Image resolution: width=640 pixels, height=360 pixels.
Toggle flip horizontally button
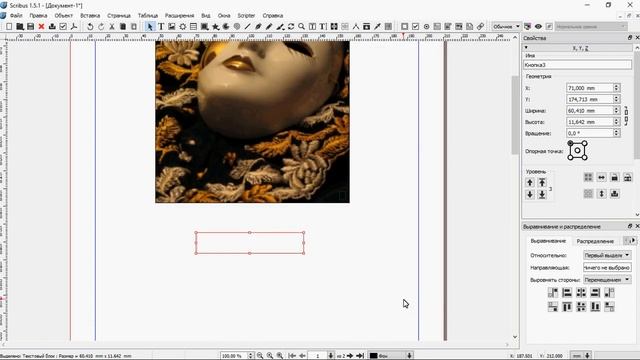pyautogui.click(x=601, y=178)
